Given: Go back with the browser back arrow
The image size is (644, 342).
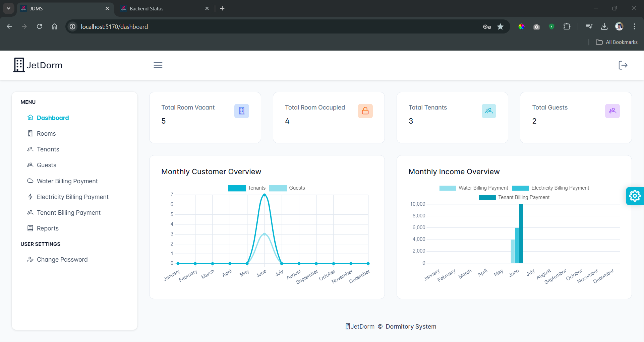Looking at the screenshot, I should (x=9, y=26).
